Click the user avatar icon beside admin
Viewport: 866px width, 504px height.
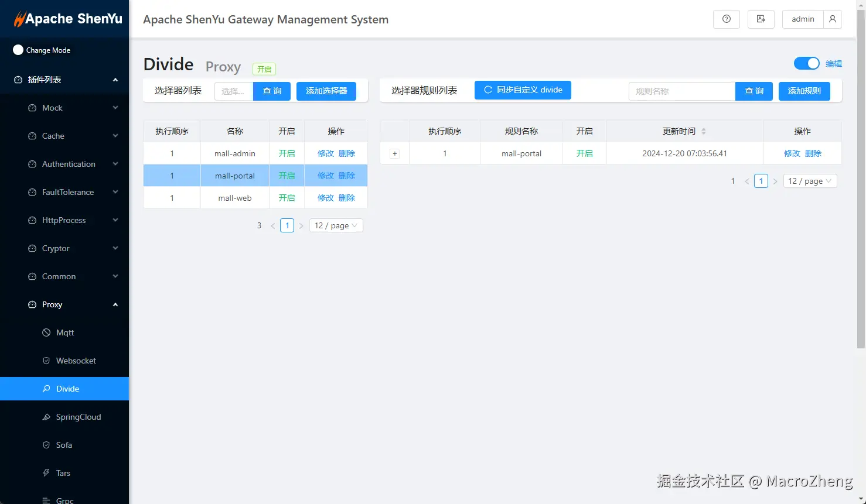pyautogui.click(x=832, y=19)
